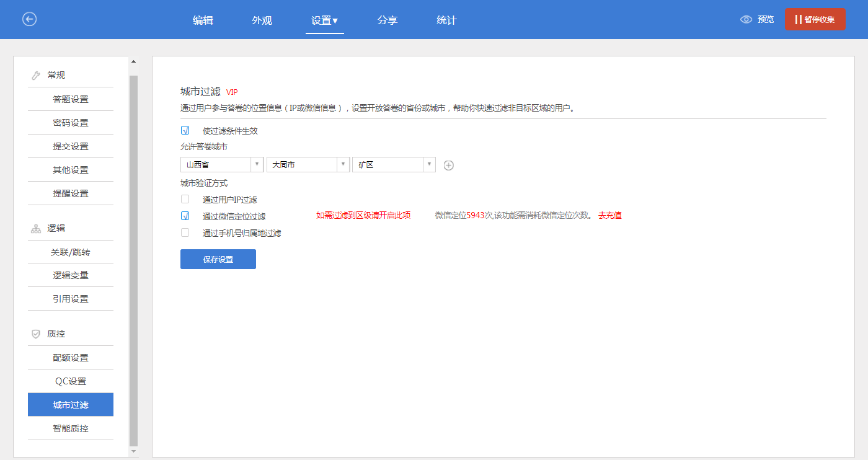Select 城市过滤 in the sidebar
The width and height of the screenshot is (868, 460).
(71, 405)
